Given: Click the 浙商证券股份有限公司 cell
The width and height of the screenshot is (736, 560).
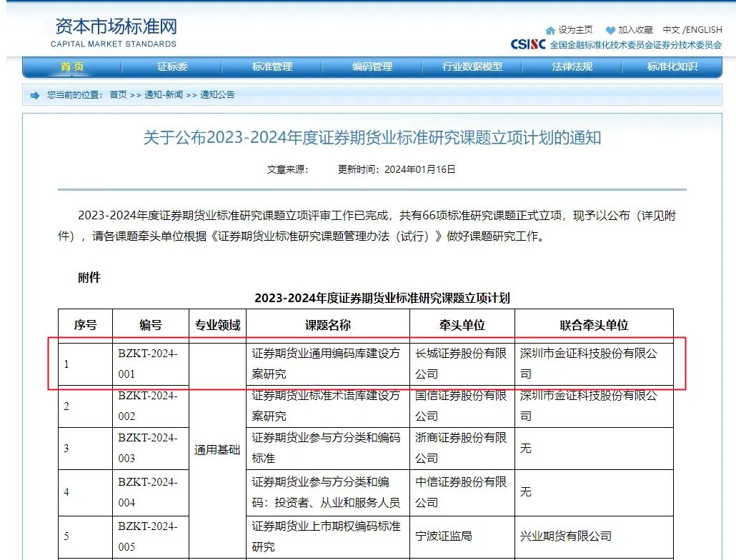Looking at the screenshot, I should coord(462,448).
